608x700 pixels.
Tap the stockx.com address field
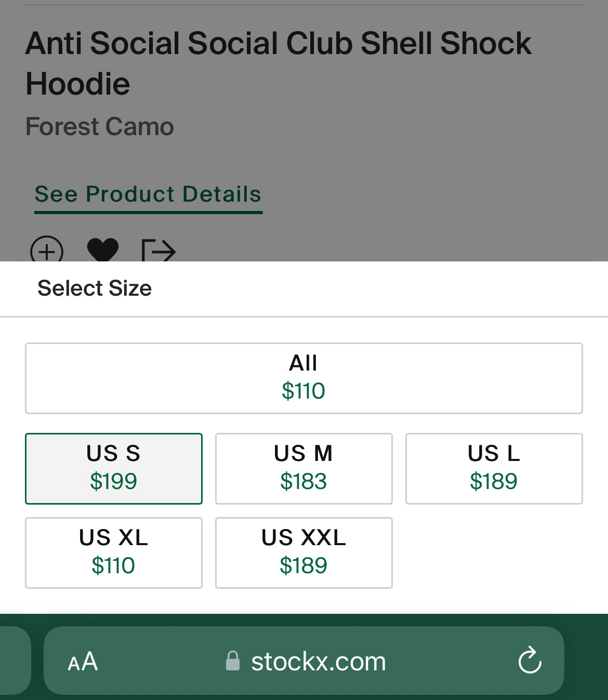coord(318,661)
